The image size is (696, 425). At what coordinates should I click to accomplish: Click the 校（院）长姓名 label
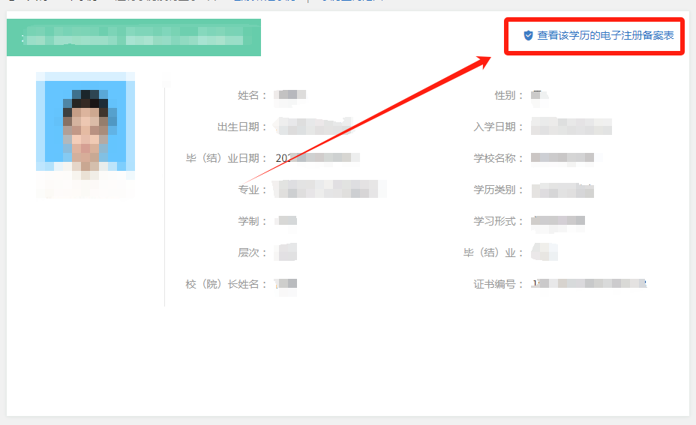[227, 284]
